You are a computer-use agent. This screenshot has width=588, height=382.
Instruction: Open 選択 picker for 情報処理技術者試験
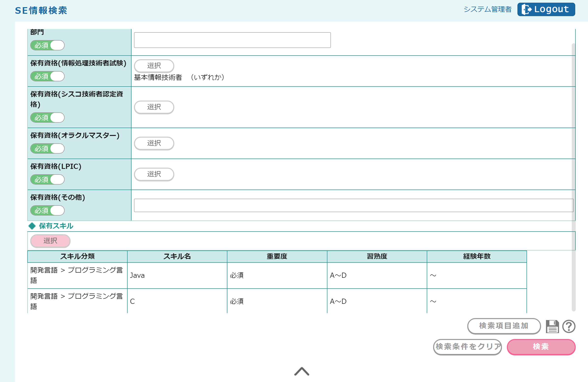coord(154,66)
